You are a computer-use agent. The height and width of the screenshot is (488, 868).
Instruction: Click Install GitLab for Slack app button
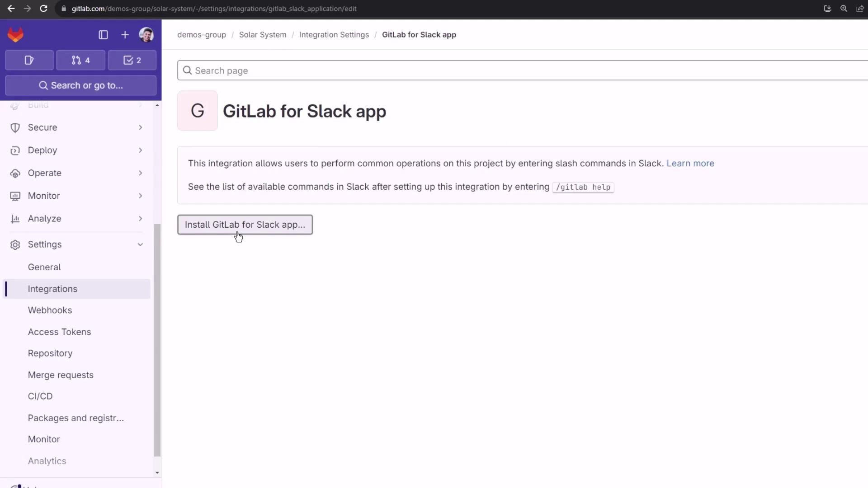245,225
